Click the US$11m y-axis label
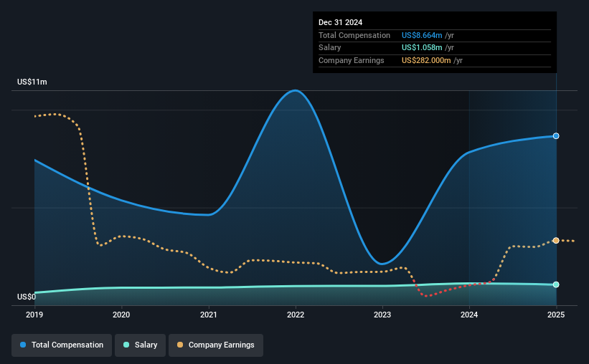589x364 pixels. tap(32, 82)
